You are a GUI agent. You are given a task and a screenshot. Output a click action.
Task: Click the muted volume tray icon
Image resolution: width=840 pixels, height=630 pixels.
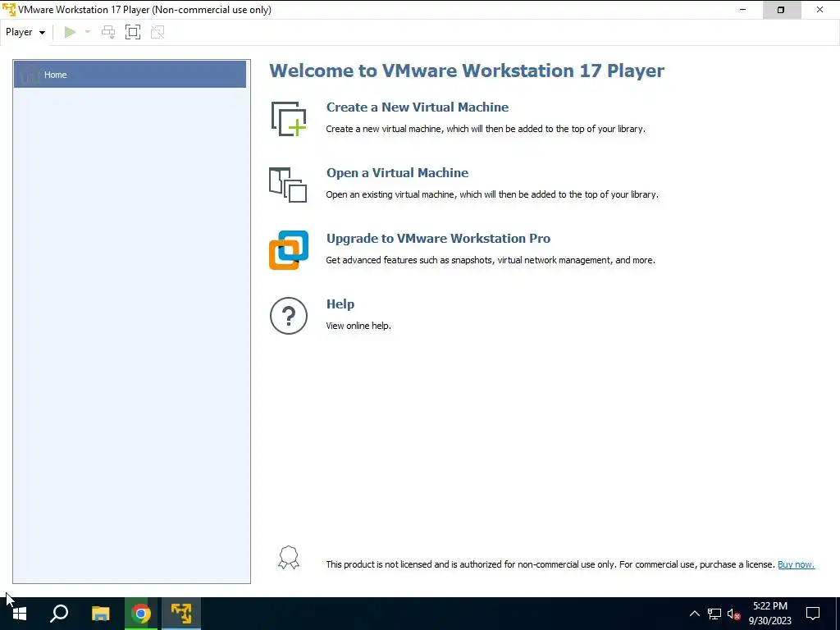734,614
